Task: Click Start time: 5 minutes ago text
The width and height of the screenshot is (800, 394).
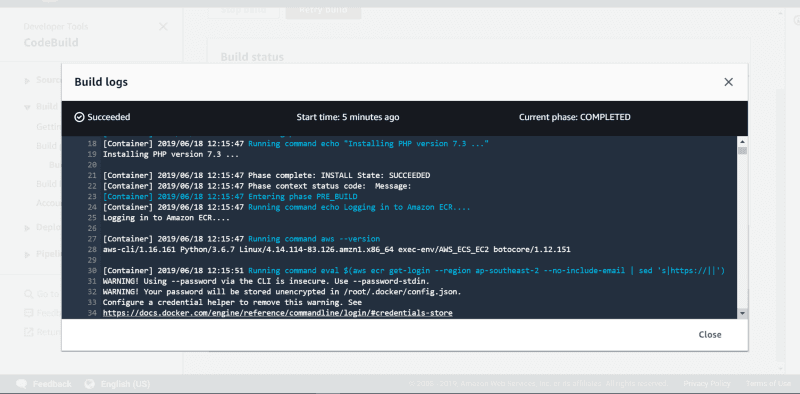Action: [348, 117]
